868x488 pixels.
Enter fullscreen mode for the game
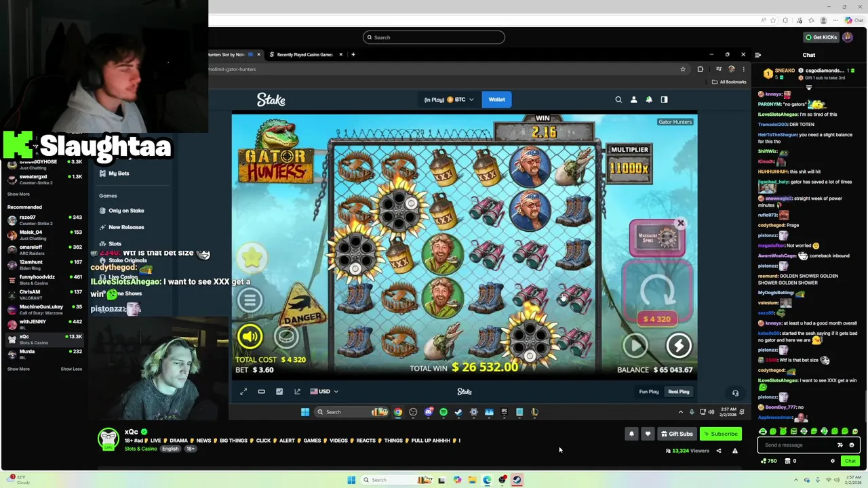click(243, 391)
